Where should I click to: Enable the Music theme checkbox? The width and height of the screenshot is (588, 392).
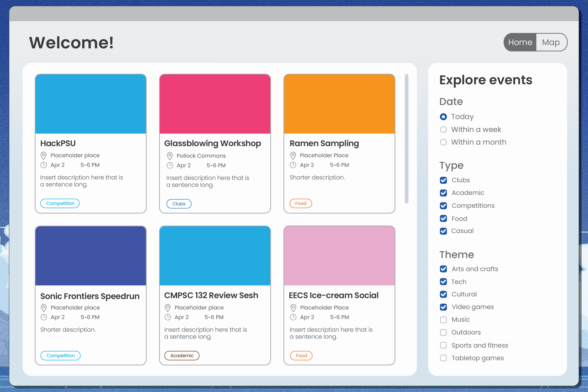[443, 320]
